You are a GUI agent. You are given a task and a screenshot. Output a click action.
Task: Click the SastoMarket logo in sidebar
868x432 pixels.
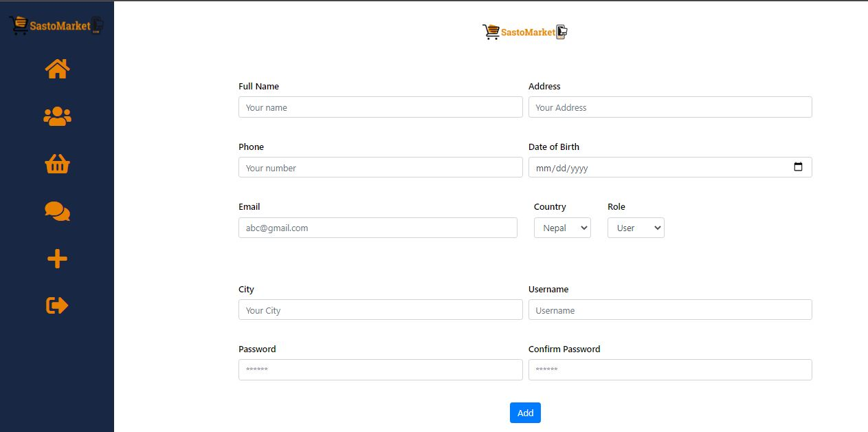click(56, 25)
